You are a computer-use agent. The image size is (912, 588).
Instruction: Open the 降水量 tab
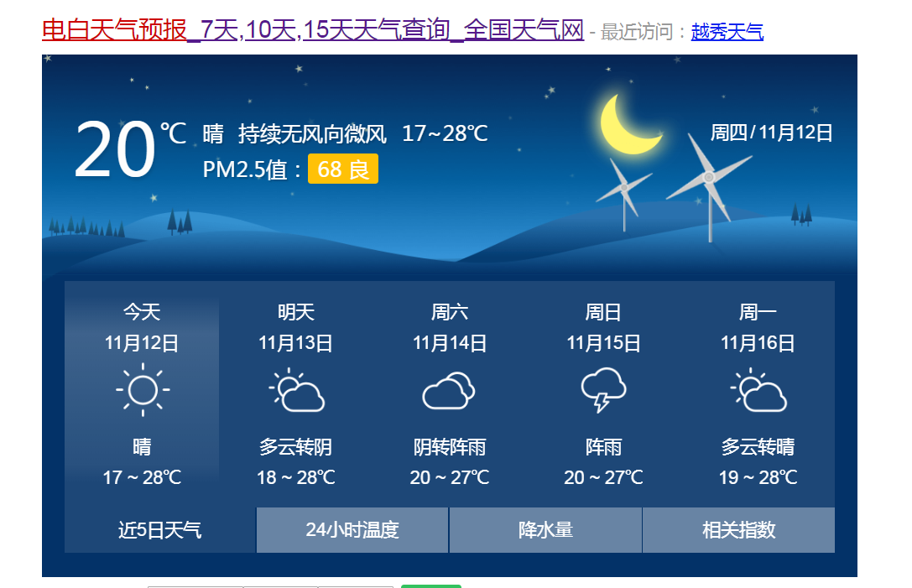pos(545,530)
